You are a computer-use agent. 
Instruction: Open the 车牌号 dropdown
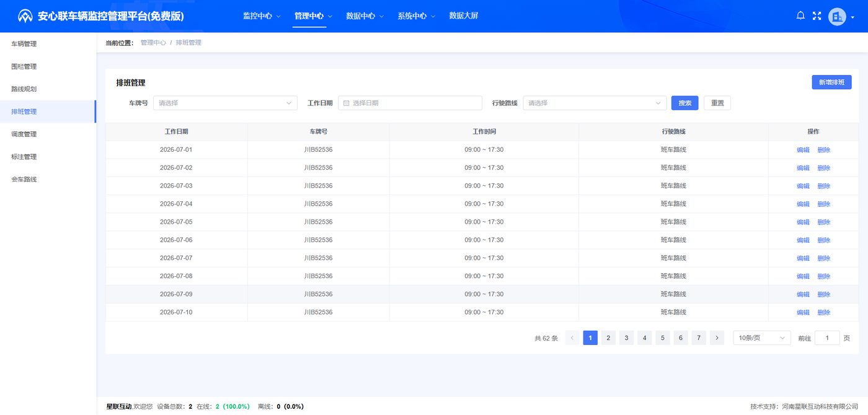click(225, 103)
